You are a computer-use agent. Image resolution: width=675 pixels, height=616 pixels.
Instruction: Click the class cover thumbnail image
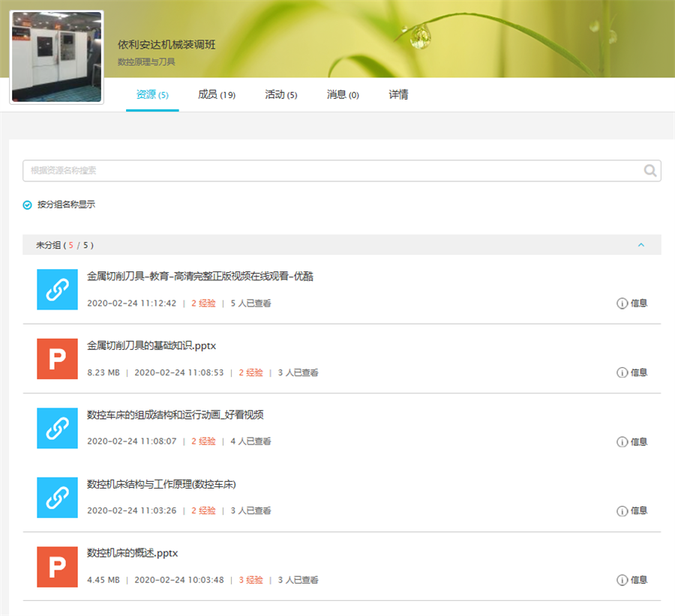56,57
